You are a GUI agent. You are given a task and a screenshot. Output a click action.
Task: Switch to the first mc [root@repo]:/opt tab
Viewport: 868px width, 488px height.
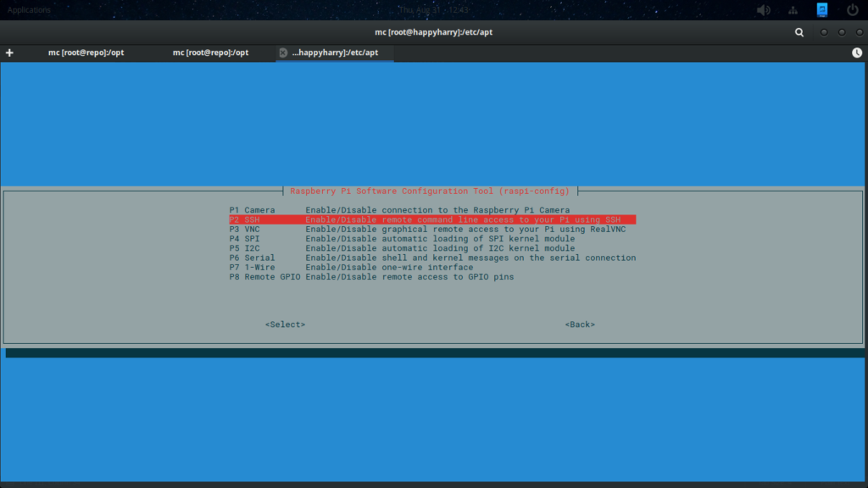pos(86,53)
